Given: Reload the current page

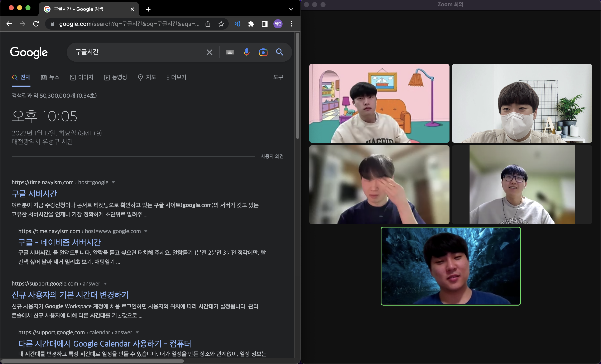Looking at the screenshot, I should [x=36, y=24].
